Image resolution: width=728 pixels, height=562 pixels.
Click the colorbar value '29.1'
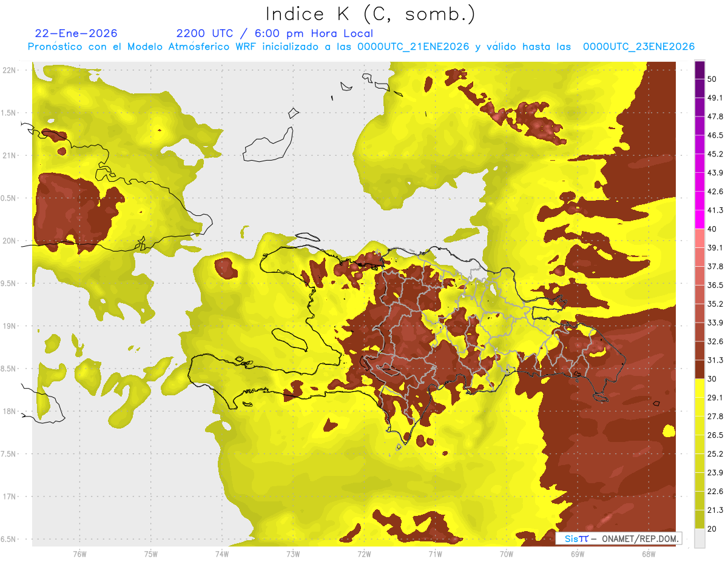(715, 397)
